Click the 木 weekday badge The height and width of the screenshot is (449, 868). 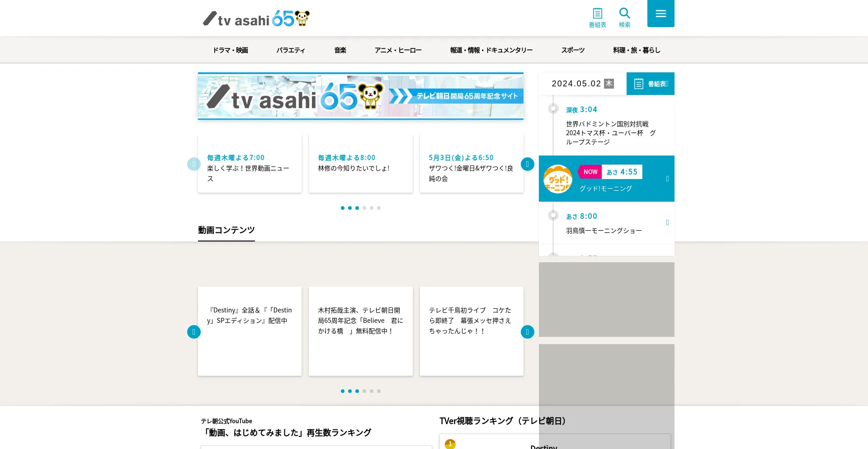(609, 84)
